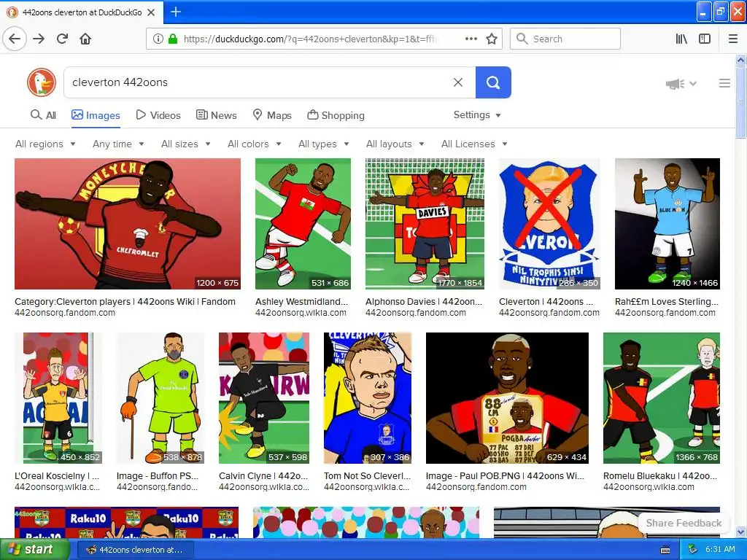Open the Windows start menu
747x560 pixels.
click(x=34, y=550)
